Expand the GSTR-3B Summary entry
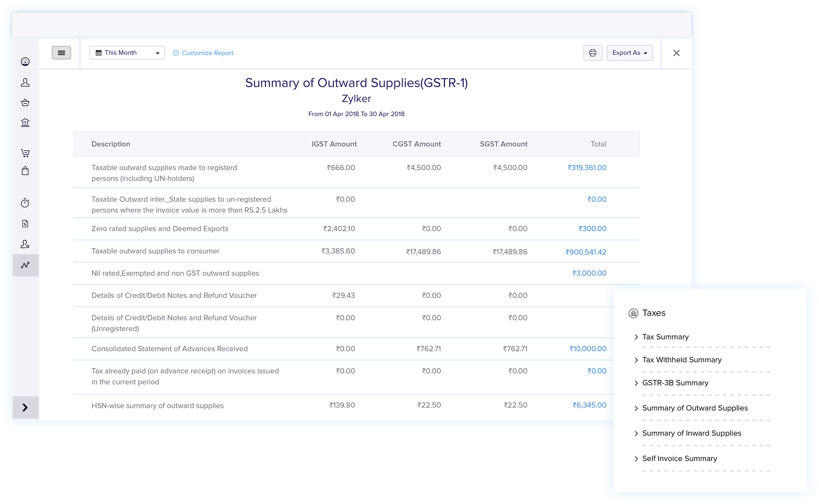The image size is (819, 504). click(675, 383)
